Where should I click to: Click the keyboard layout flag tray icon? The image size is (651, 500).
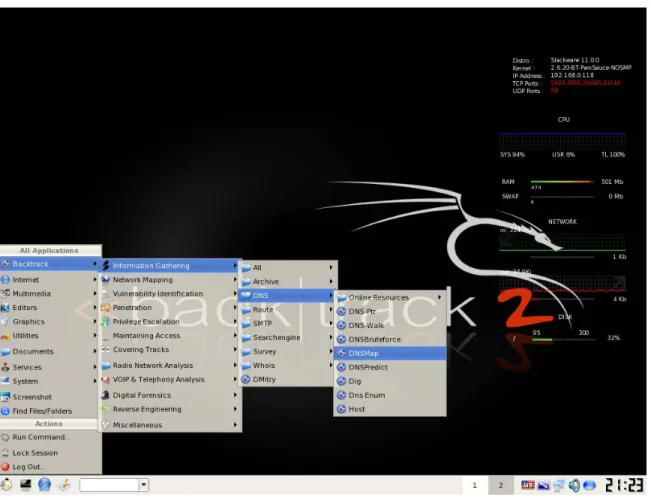528,485
